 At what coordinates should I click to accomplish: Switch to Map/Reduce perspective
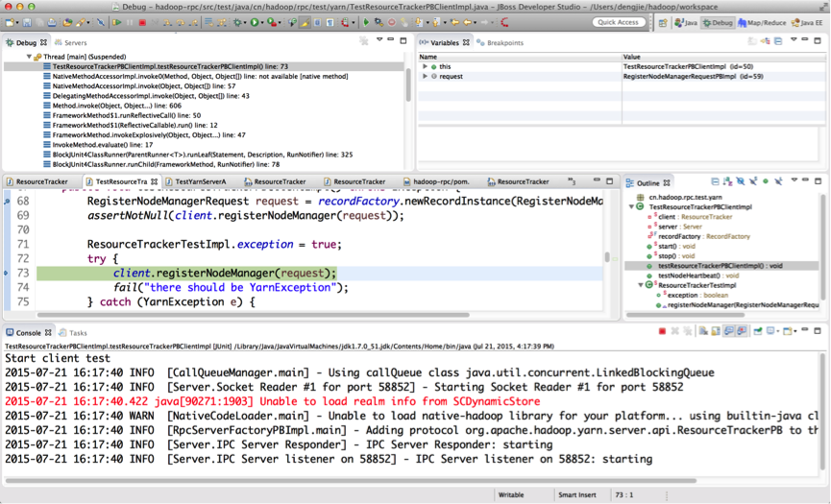pyautogui.click(x=762, y=23)
